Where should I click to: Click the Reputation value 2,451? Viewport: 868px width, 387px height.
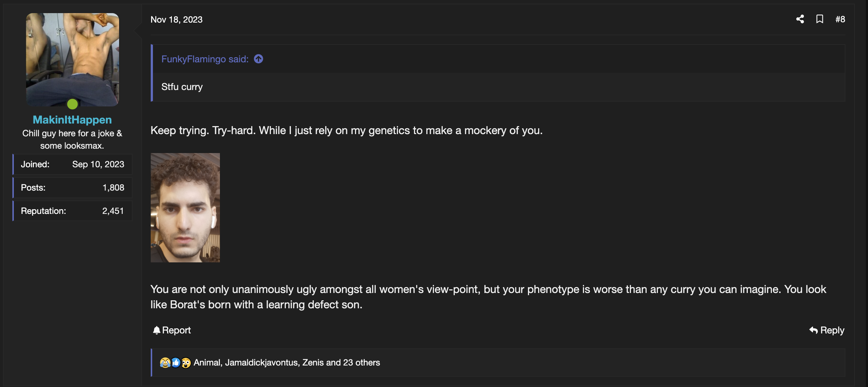[x=113, y=211]
